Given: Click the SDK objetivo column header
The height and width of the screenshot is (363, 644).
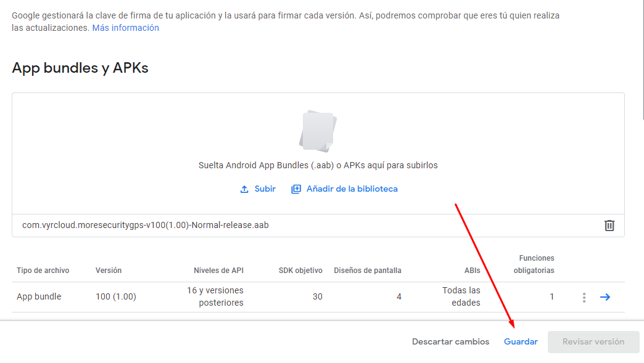Looking at the screenshot, I should (300, 271).
